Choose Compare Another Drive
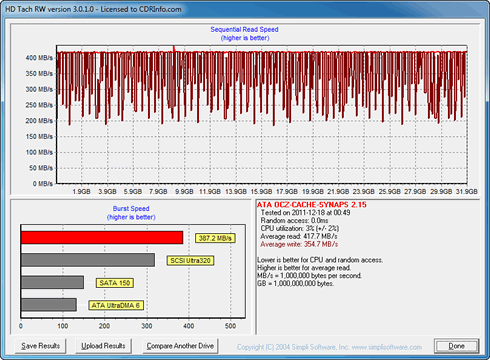The image size is (490, 360). click(180, 346)
